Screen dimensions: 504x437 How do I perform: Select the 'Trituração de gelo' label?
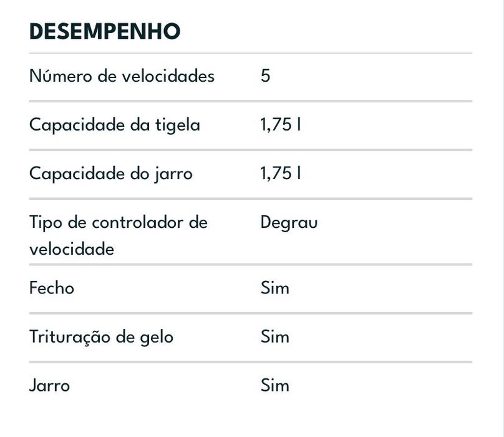point(101,337)
